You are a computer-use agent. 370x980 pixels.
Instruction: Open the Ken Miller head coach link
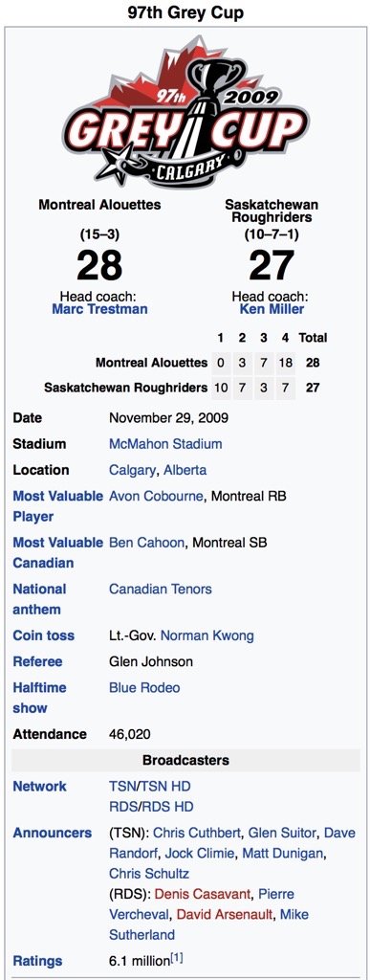pyautogui.click(x=272, y=309)
